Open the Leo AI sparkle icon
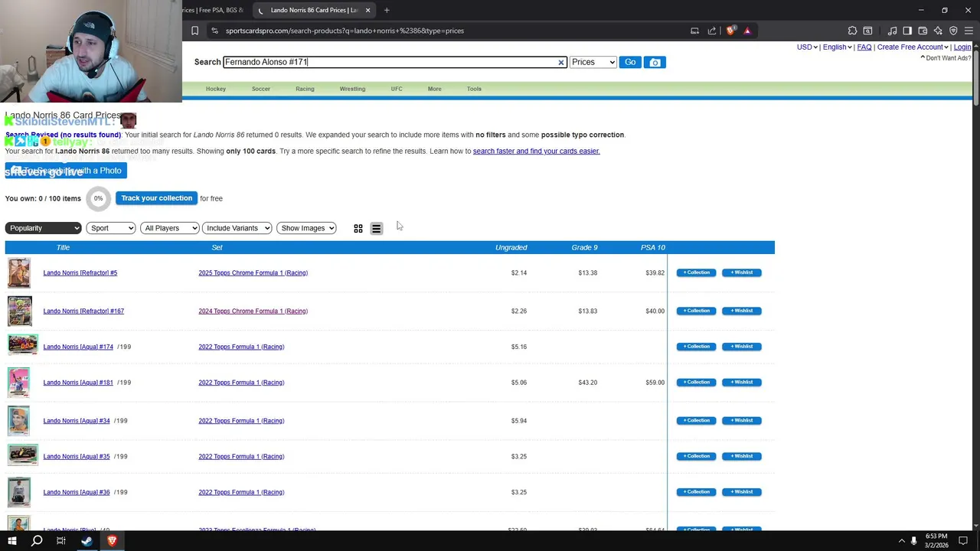 click(x=938, y=31)
